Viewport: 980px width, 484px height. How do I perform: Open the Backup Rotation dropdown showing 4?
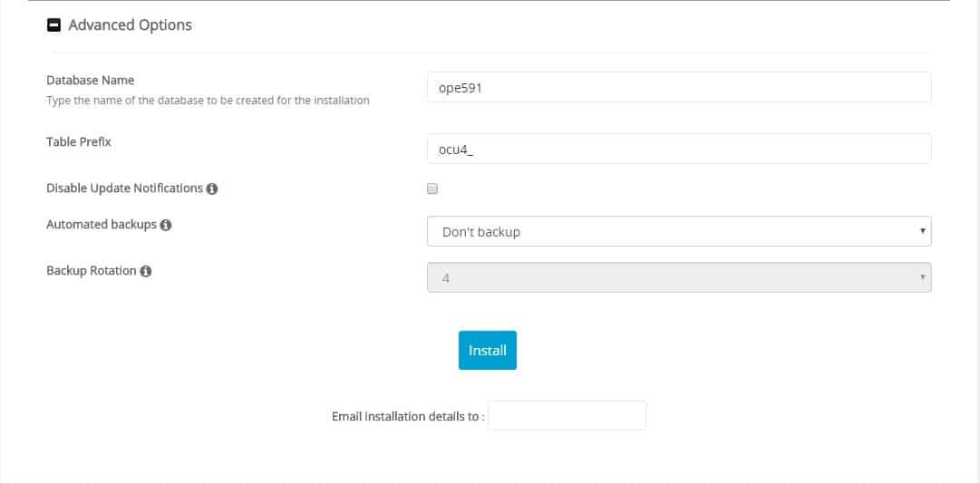pyautogui.click(x=679, y=277)
